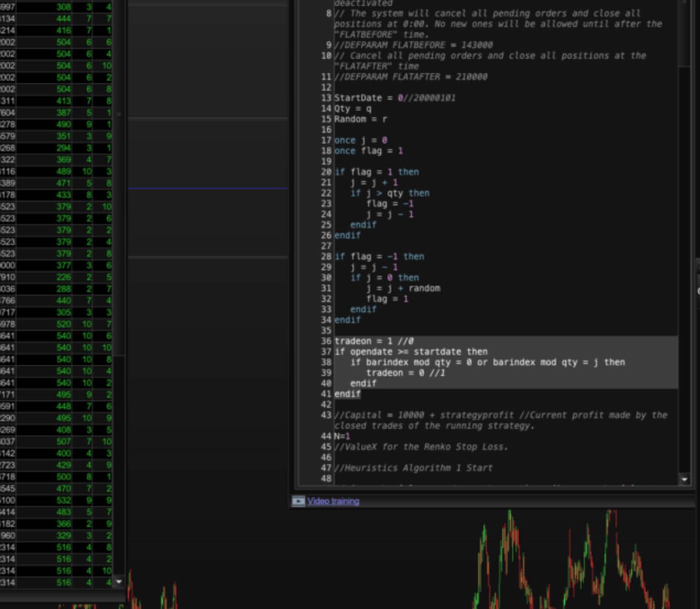
Task: Click comment "//Capital = 10000 + strategyprofit"
Action: (x=424, y=415)
